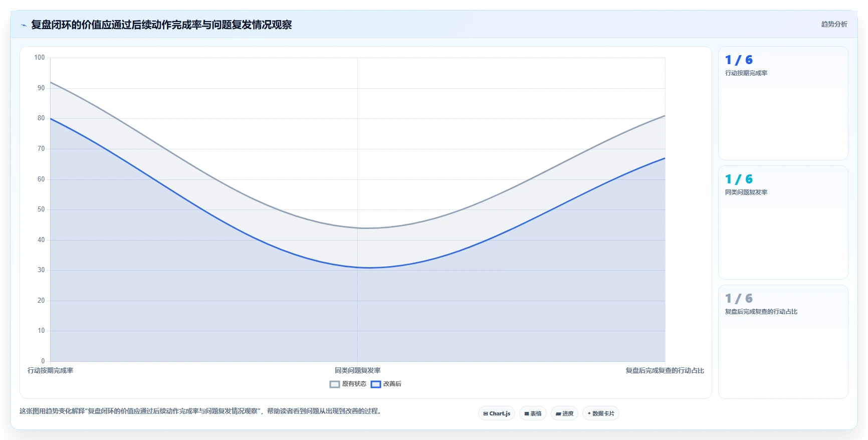Click the 数据卡片 tag pill
868x440 pixels.
pyautogui.click(x=601, y=413)
